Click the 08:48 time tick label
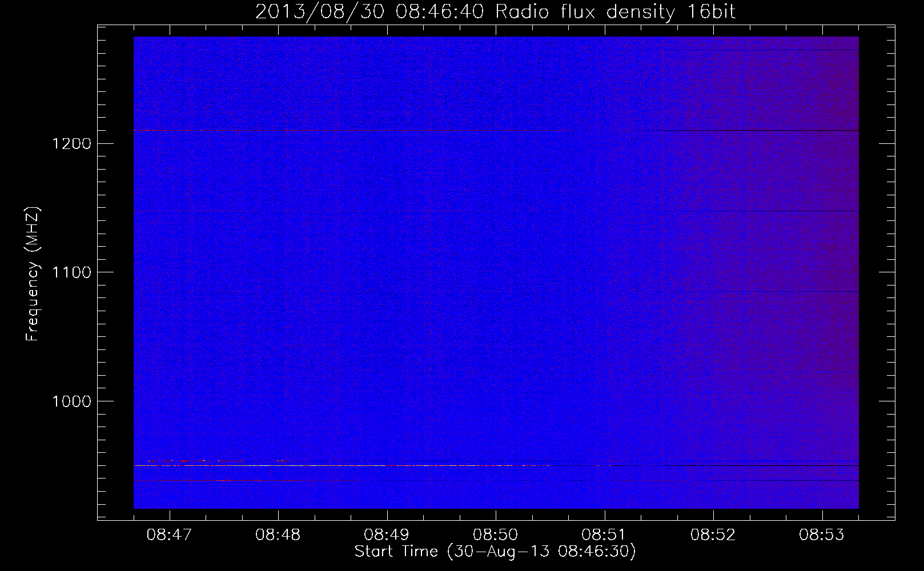The width and height of the screenshot is (924, 571). 278,535
